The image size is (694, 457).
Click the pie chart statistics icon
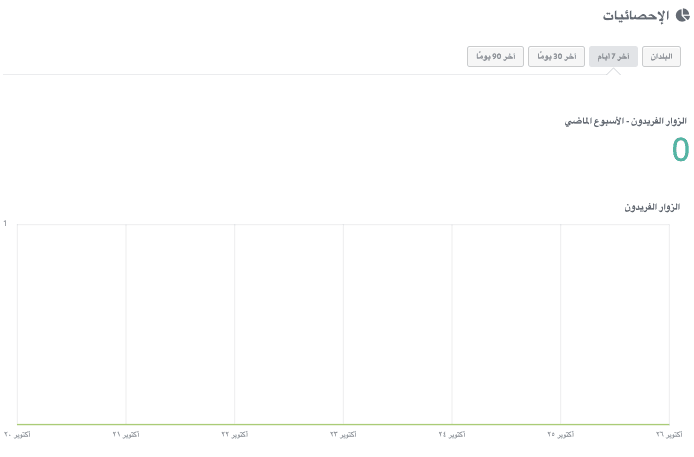(683, 16)
